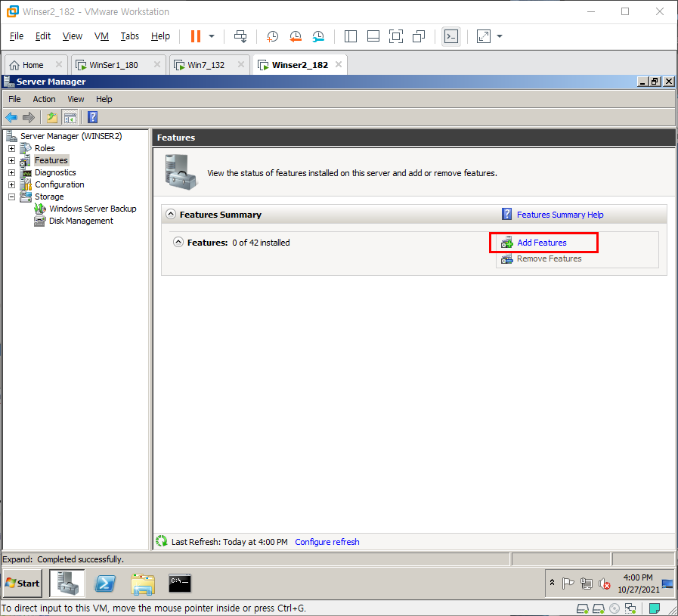Click the Back arrow in Server Manager
The width and height of the screenshot is (678, 616).
tap(11, 117)
